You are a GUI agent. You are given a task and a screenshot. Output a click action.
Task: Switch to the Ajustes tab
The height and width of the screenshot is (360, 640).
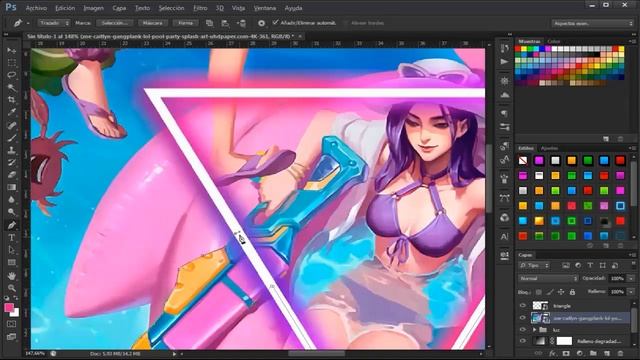pyautogui.click(x=549, y=148)
